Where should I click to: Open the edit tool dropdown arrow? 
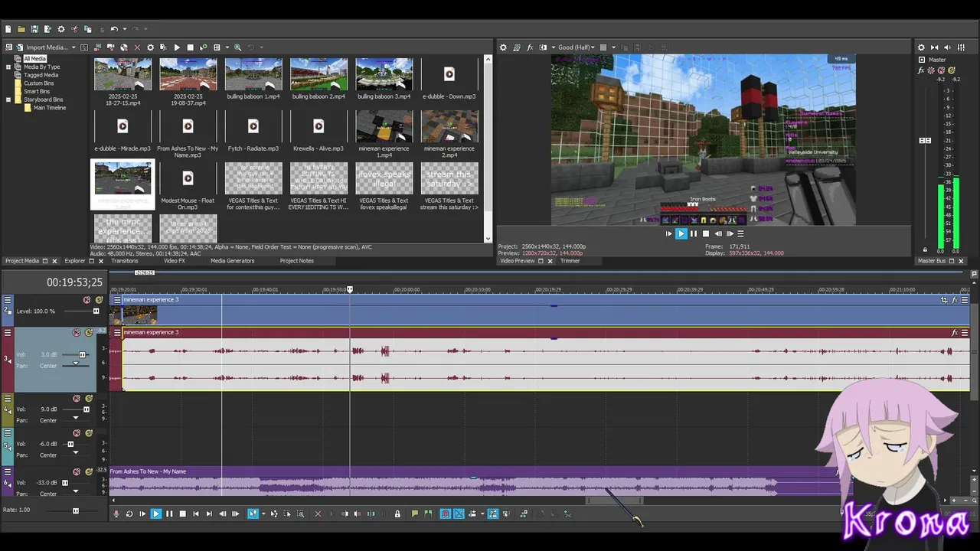click(x=263, y=514)
